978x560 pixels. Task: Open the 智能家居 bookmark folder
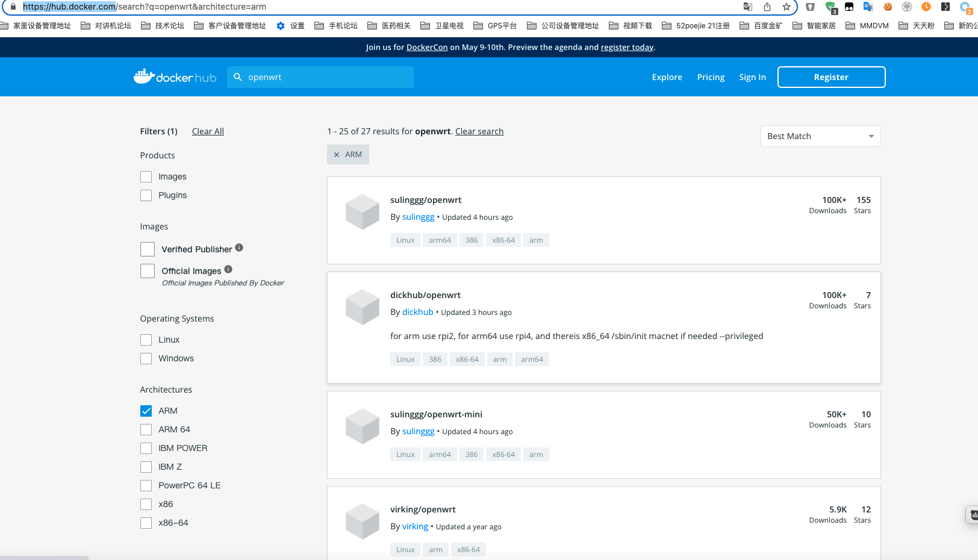(814, 26)
